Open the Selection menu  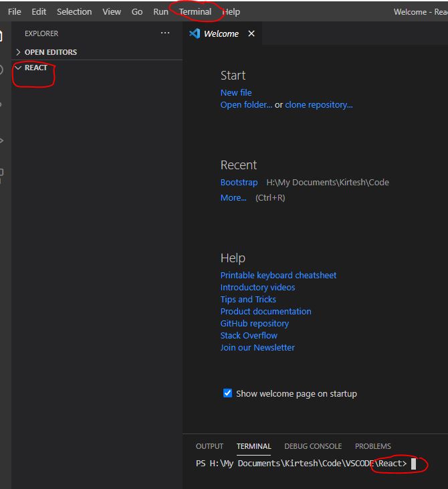[74, 11]
